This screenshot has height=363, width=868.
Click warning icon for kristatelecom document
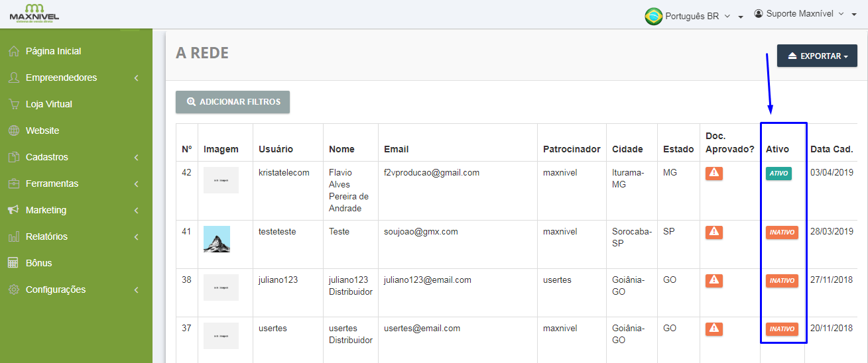[x=713, y=174]
